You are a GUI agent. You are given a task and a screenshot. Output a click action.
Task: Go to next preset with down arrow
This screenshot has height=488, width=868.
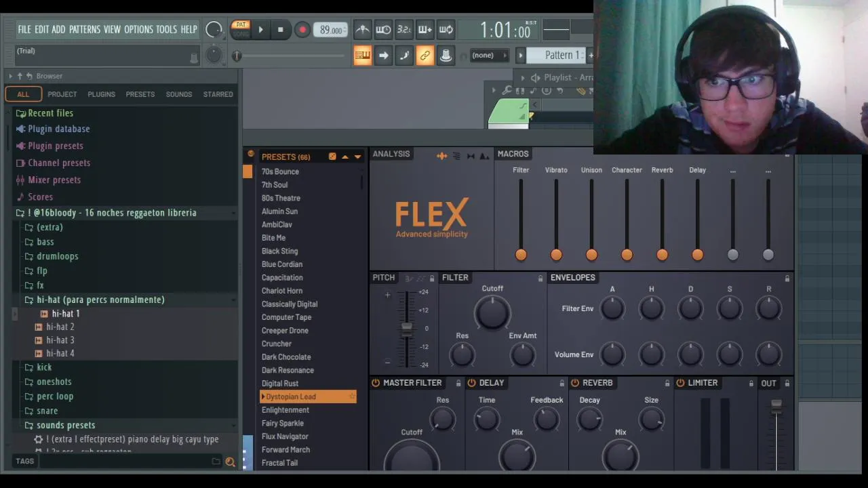[x=357, y=157]
